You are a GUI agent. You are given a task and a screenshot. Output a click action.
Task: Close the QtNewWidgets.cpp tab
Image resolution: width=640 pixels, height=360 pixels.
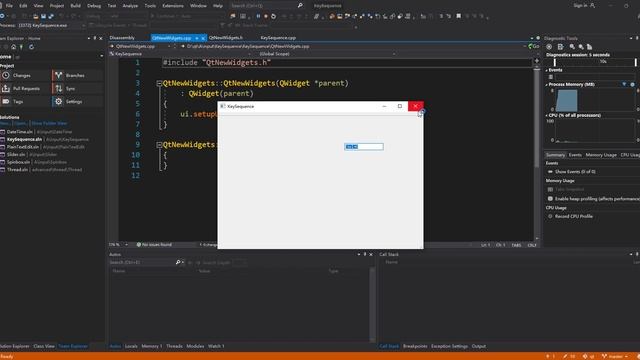tap(203, 38)
